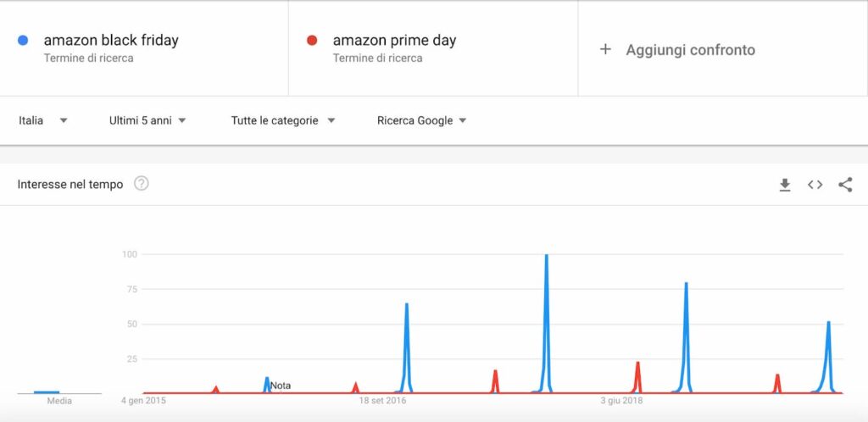The height and width of the screenshot is (422, 868).
Task: Open help icon next to Interesse nel tempo
Action: point(142,184)
